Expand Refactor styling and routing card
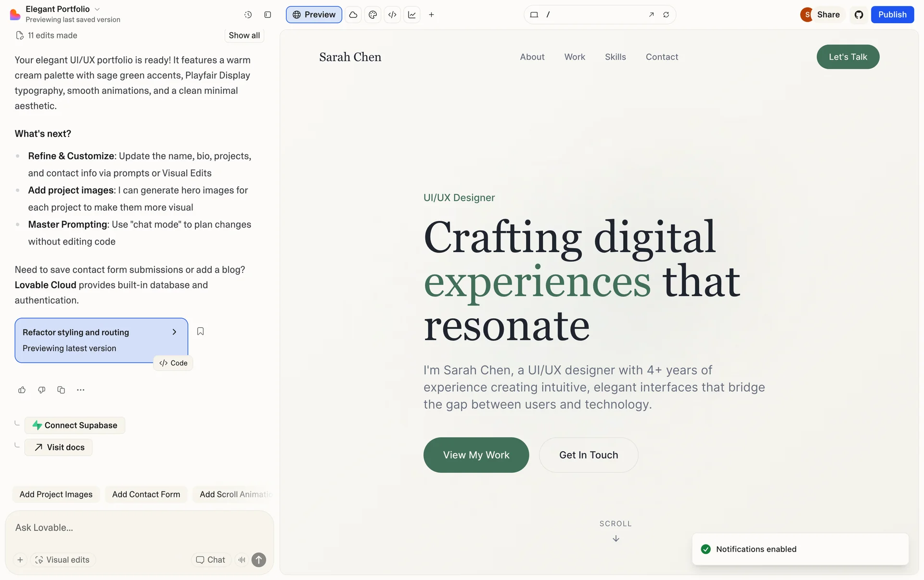924x580 pixels. tap(174, 332)
